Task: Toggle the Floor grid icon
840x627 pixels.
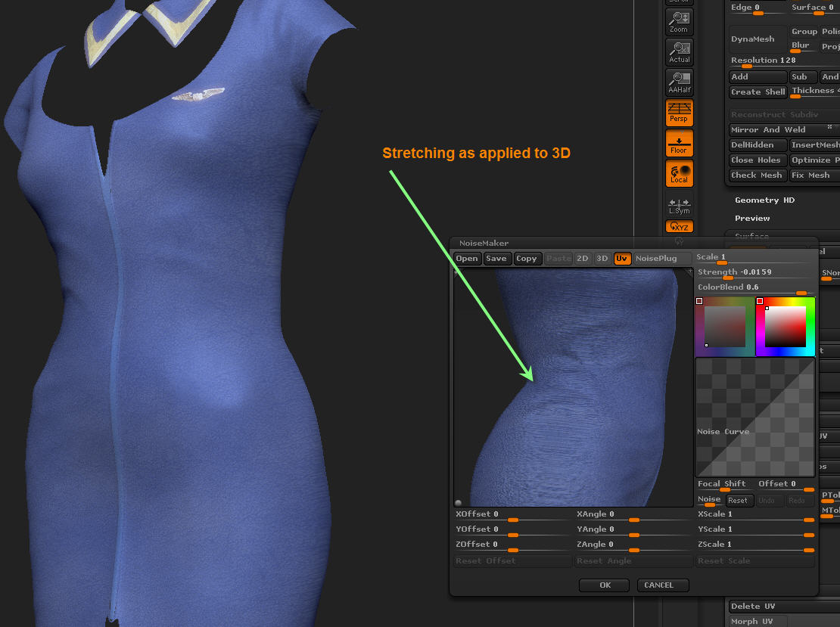Action: [x=680, y=144]
